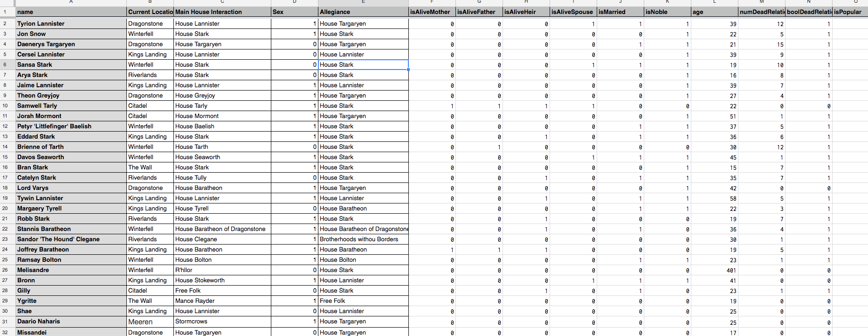Select the 'Melisandre' name cell

[x=71, y=270]
